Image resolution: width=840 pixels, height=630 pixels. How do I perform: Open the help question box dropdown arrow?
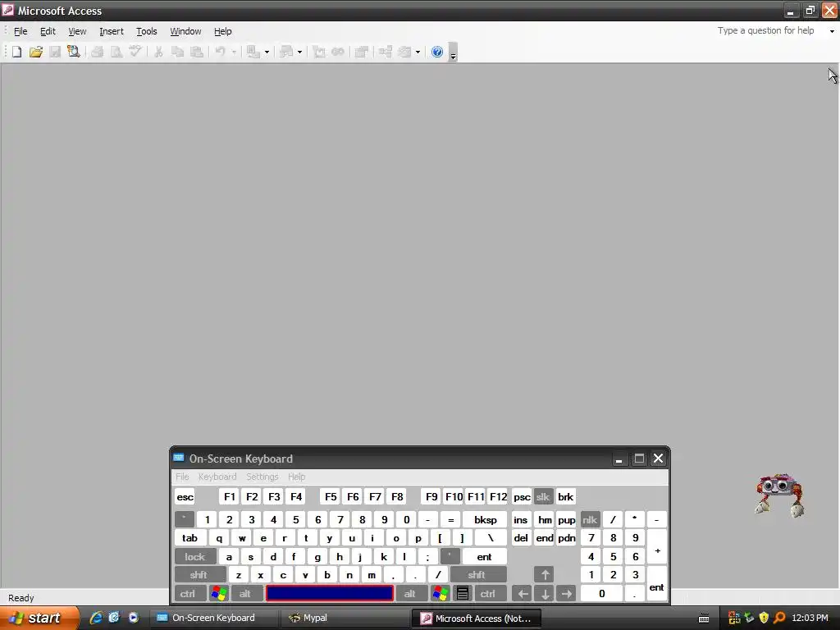(832, 31)
